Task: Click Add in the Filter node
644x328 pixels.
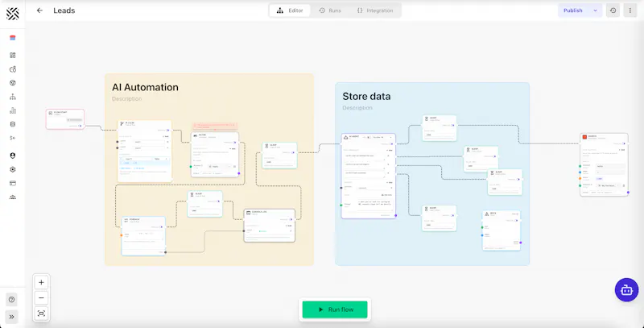Action: point(233,149)
